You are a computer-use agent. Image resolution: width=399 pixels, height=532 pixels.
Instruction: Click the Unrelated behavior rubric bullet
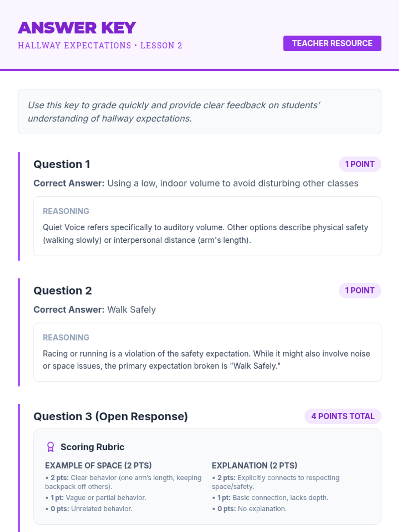pos(89,509)
